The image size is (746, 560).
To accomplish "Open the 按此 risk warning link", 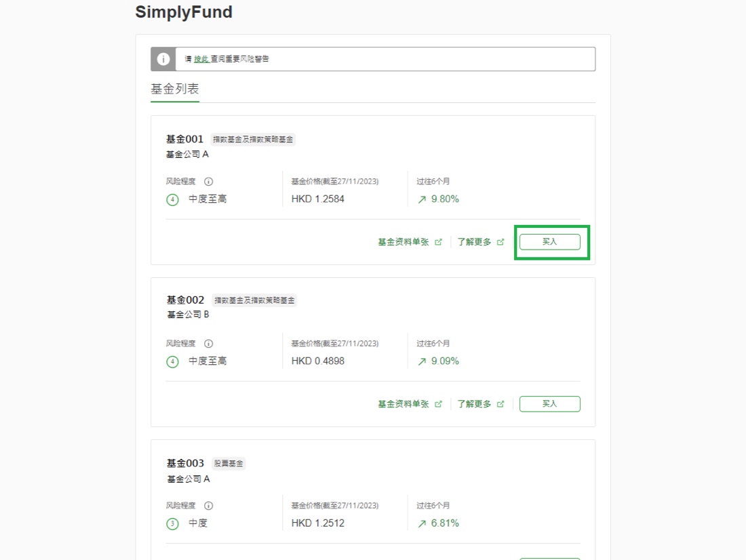I will [201, 59].
